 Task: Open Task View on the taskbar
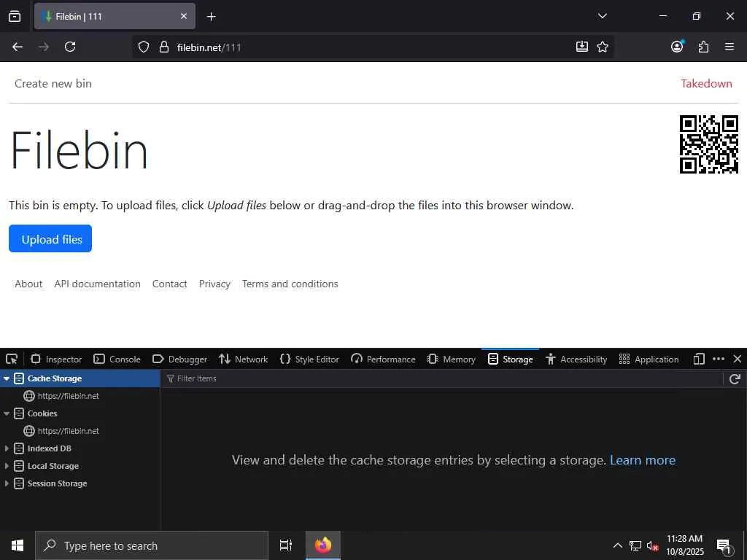[x=286, y=545]
